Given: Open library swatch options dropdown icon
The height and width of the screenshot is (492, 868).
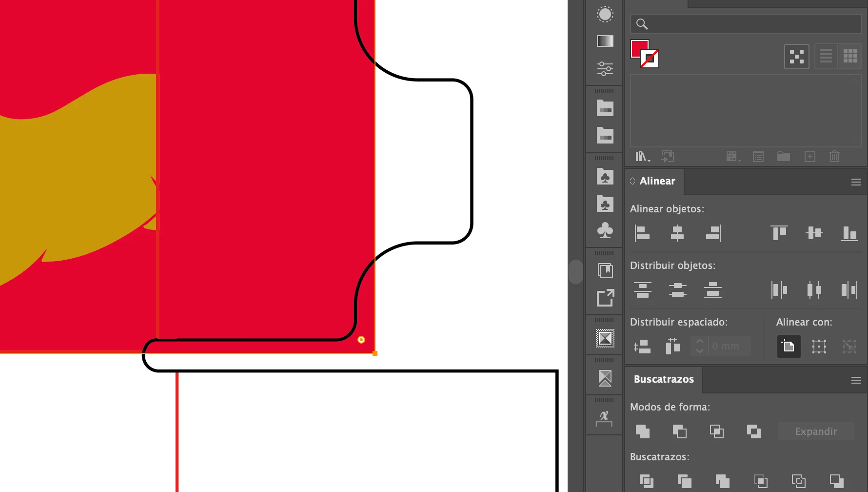Looking at the screenshot, I should pos(732,157).
